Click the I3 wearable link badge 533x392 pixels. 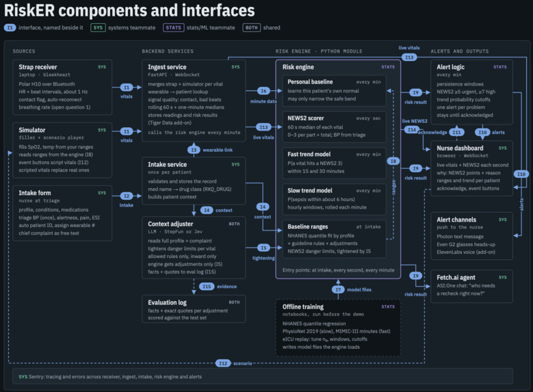coord(194,150)
